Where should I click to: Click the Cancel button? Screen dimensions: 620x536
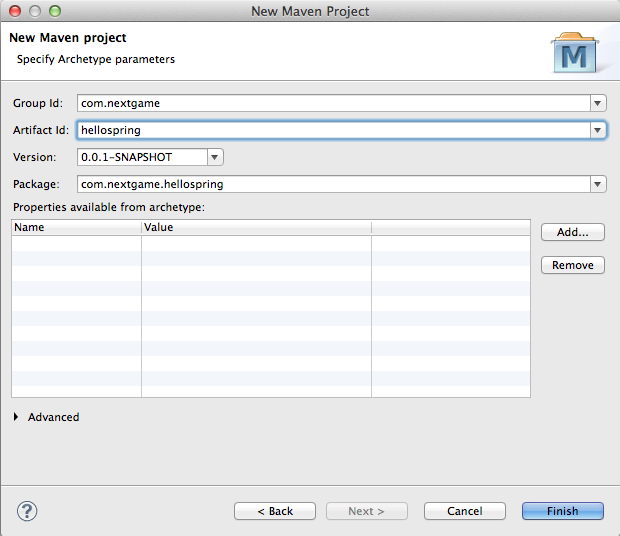click(x=465, y=511)
